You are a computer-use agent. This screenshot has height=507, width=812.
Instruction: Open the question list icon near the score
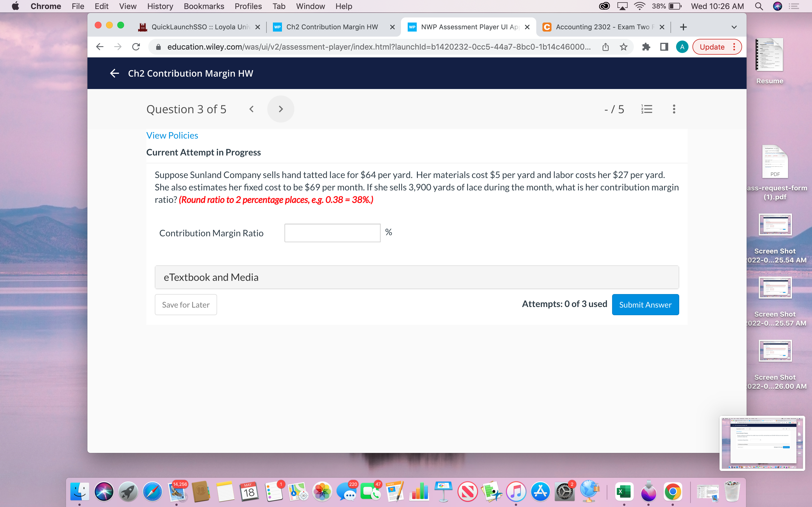tap(647, 109)
